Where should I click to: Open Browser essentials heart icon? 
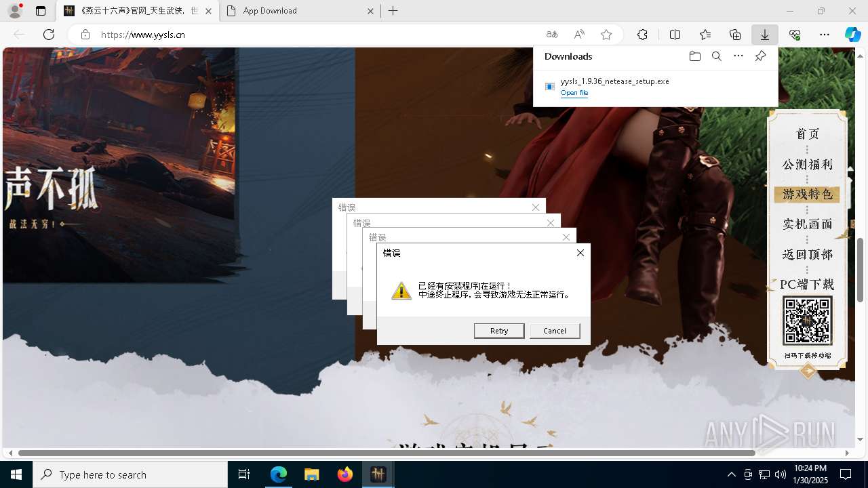[x=795, y=35]
